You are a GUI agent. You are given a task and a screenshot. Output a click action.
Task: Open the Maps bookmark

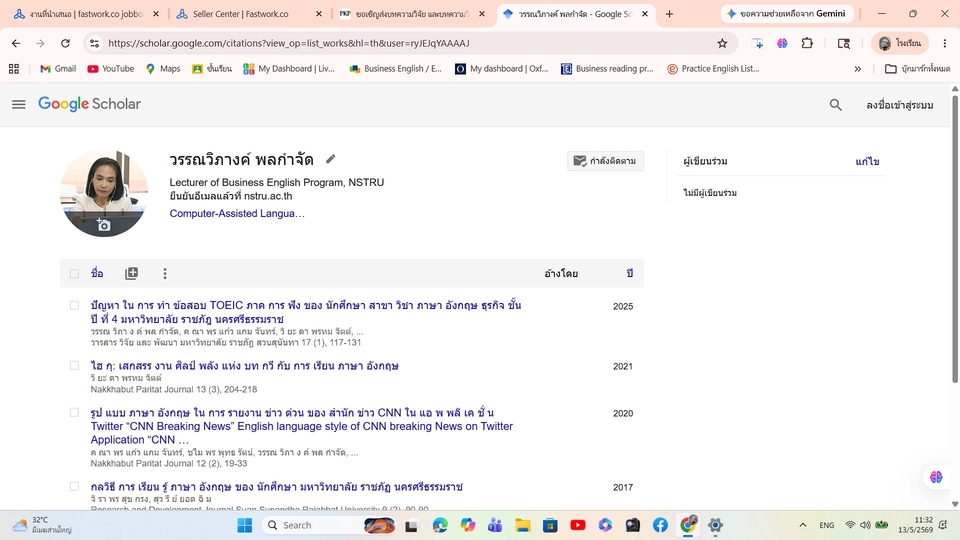[x=163, y=69]
